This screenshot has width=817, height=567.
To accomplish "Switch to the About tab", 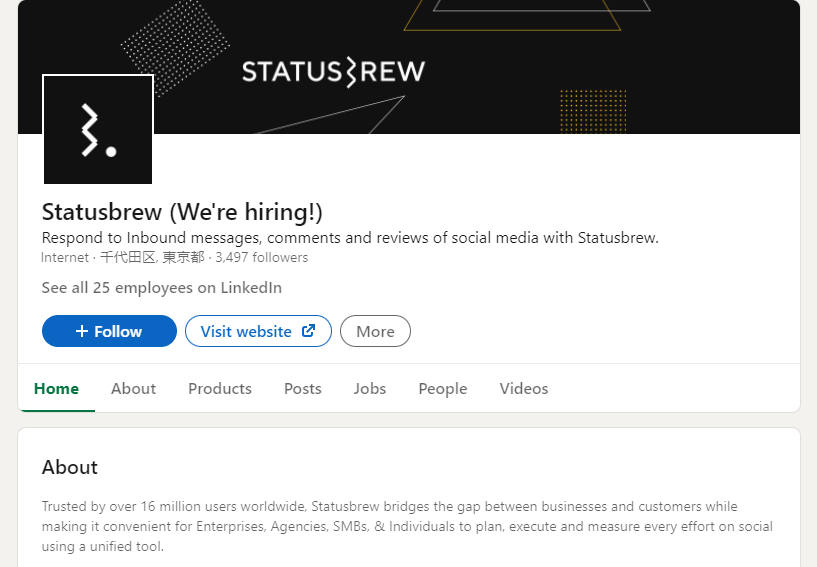I will tap(133, 388).
